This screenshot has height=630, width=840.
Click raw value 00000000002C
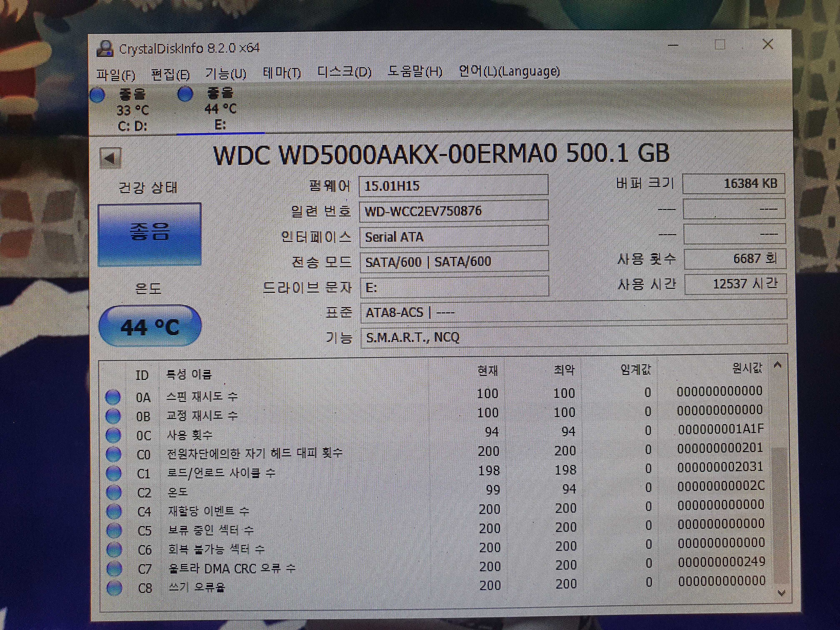click(x=721, y=486)
